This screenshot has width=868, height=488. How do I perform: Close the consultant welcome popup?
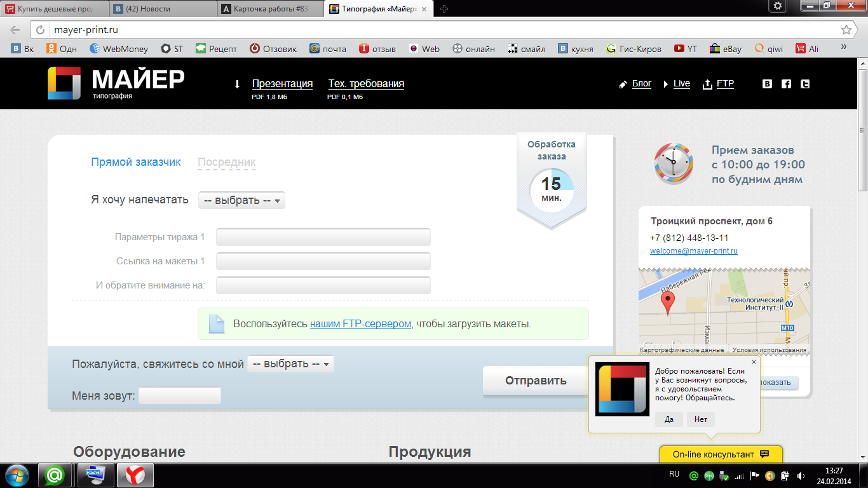tap(754, 362)
